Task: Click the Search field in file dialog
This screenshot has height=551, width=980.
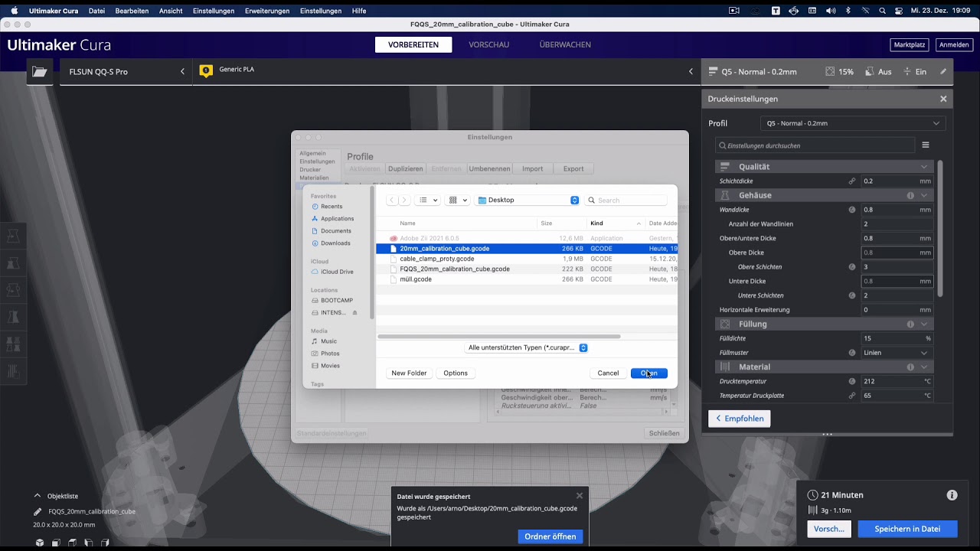Action: [626, 200]
